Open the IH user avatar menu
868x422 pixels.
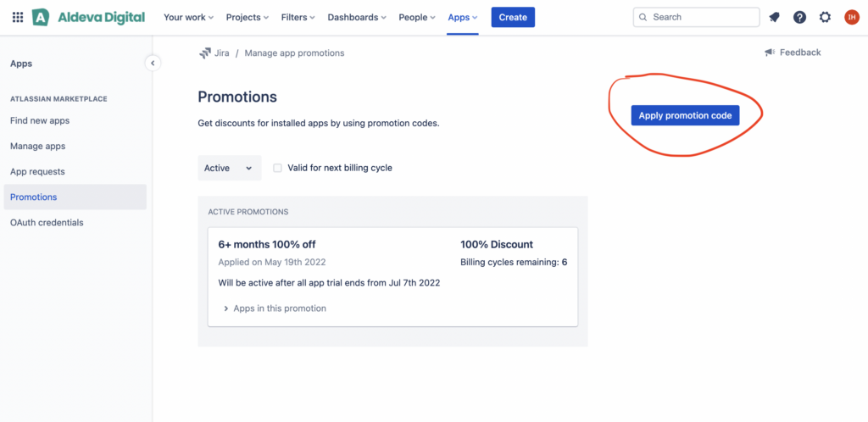(851, 17)
